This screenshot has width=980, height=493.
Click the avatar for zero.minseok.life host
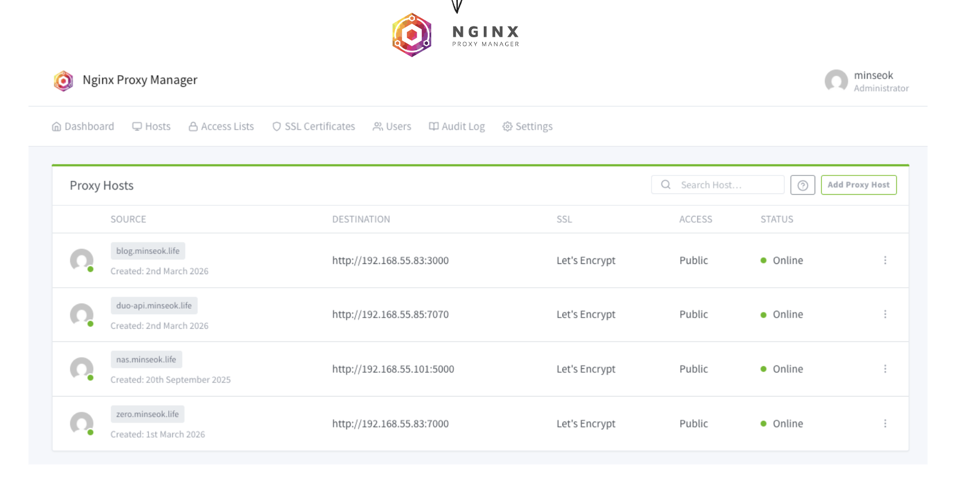[81, 423]
